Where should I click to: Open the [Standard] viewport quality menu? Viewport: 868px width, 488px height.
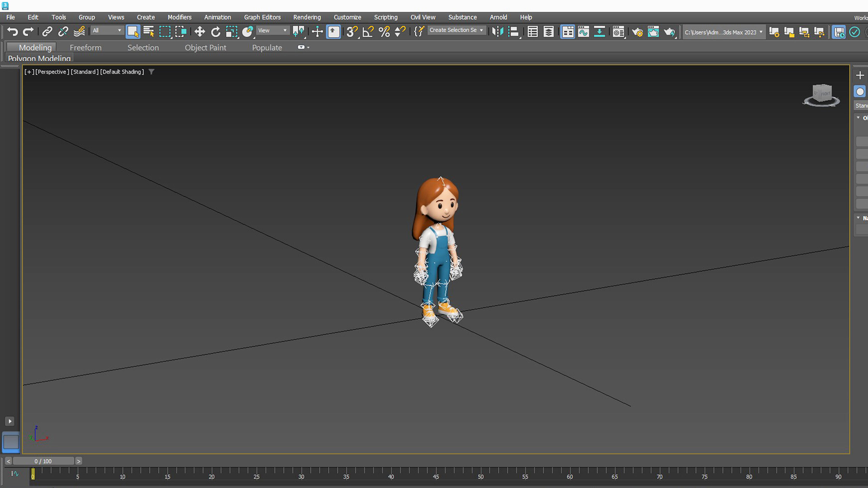coord(85,72)
